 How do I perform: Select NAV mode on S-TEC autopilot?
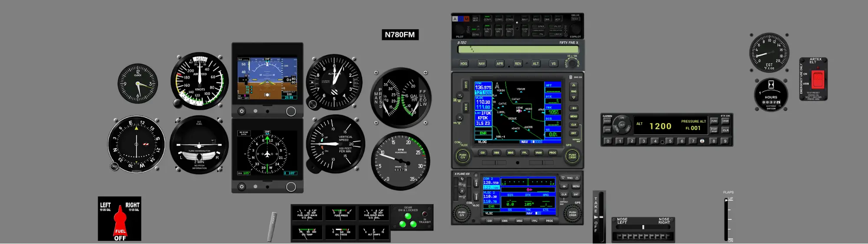[482, 63]
